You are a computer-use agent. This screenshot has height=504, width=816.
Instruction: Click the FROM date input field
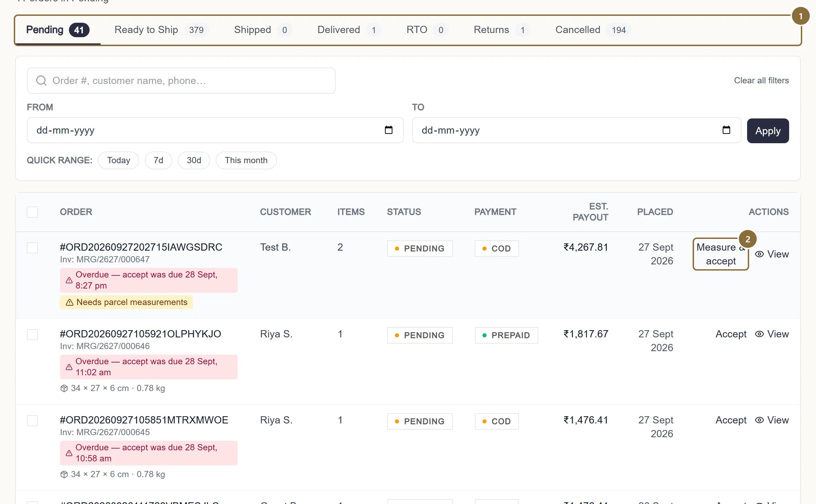(215, 130)
